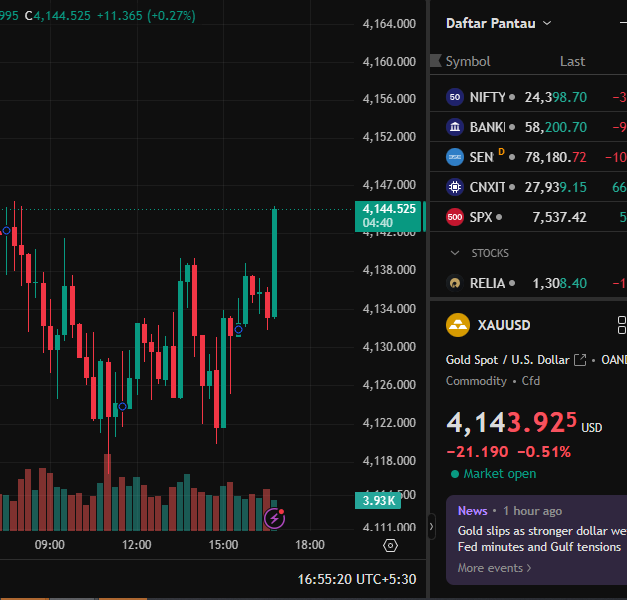Click the close value C4,144.525 in legend
The image size is (627, 600).
tap(58, 16)
